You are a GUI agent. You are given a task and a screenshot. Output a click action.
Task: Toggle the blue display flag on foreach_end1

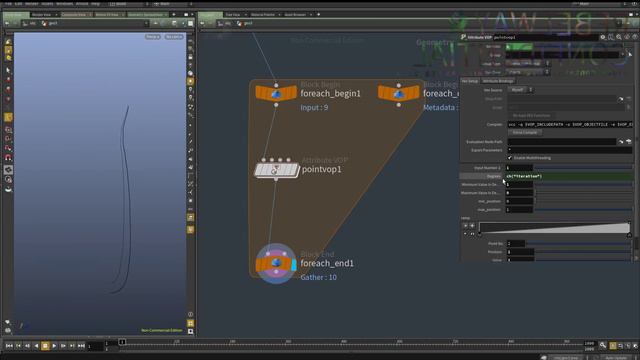(293, 264)
